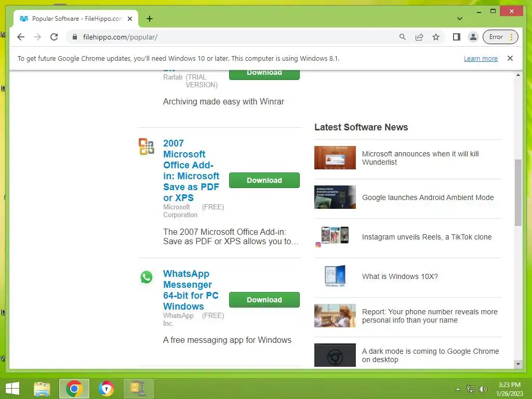Image resolution: width=532 pixels, height=399 pixels.
Task: Click the second Chrome-like taskbar icon
Action: (107, 389)
